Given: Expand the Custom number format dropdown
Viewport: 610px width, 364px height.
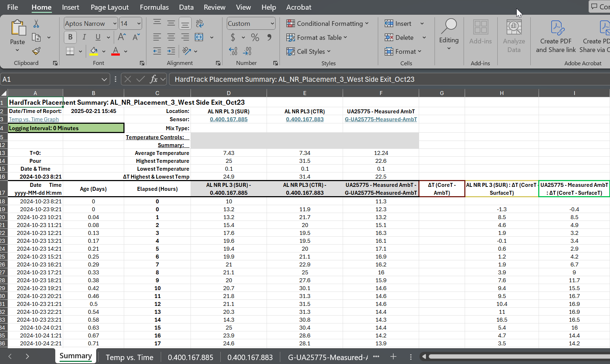Looking at the screenshot, I should tap(272, 24).
